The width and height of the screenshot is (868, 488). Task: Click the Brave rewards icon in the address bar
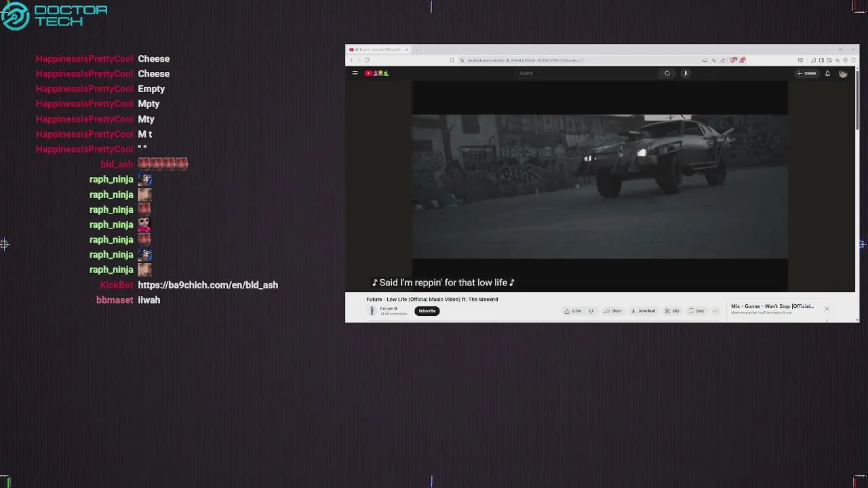click(743, 60)
